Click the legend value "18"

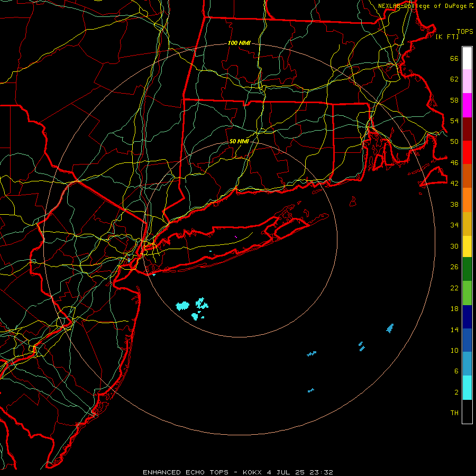click(x=454, y=308)
